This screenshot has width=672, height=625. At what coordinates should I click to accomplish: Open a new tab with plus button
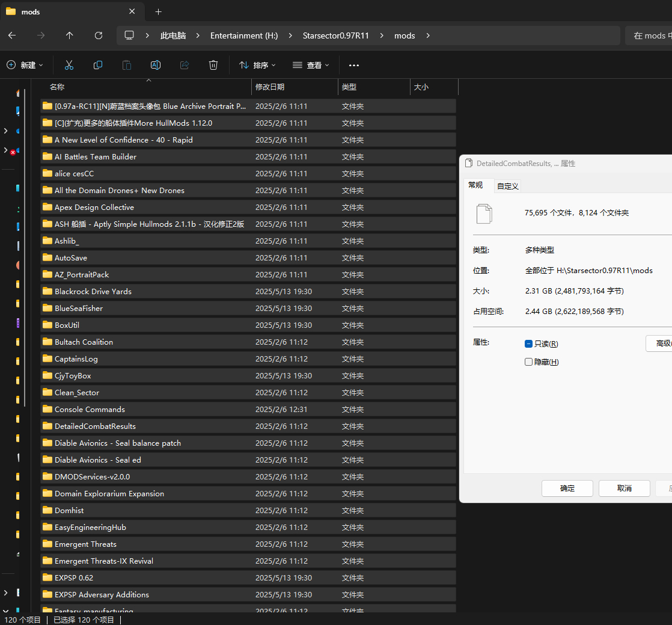(x=159, y=11)
